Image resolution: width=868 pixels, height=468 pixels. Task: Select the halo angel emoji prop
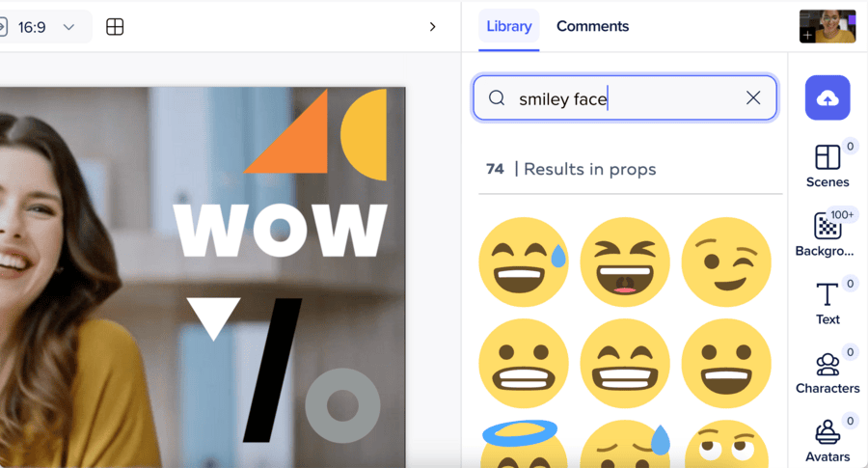pos(521,444)
